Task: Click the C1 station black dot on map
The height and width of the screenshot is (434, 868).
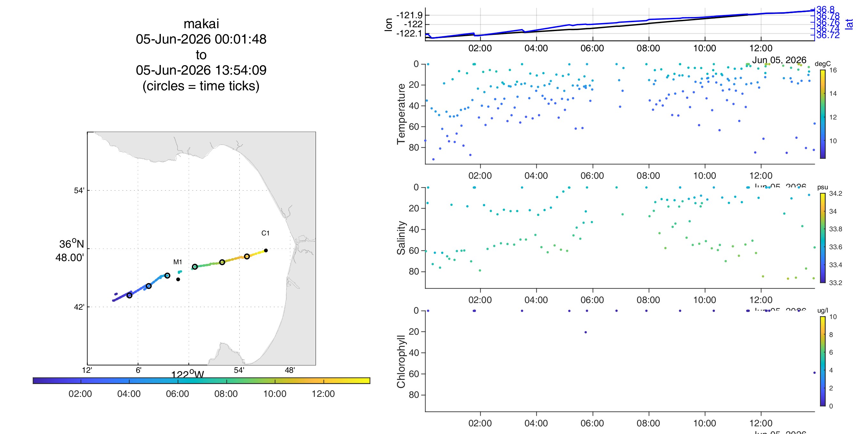Action: [266, 250]
